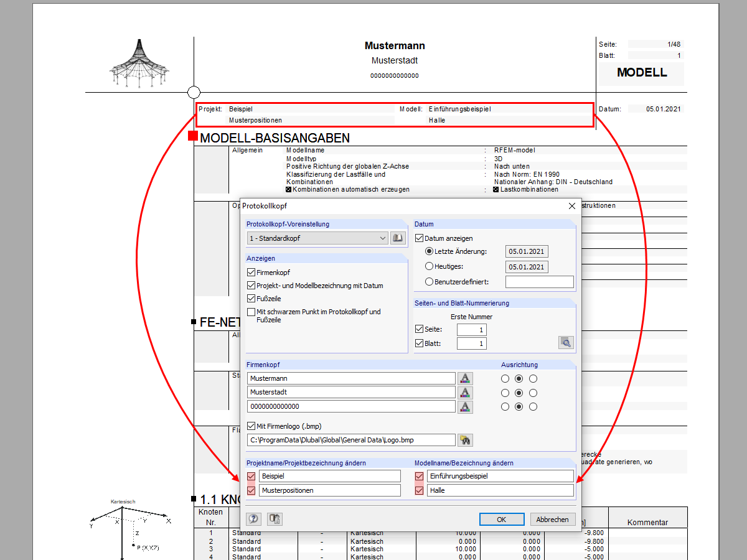Image resolution: width=747 pixels, height=560 pixels.
Task: Edit the Beispiel project name field
Action: pyautogui.click(x=330, y=476)
